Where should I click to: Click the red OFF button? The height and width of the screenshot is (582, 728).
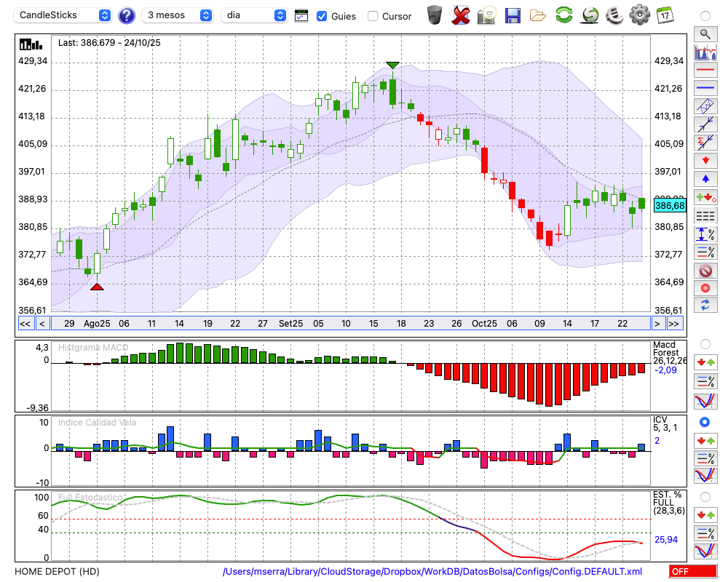692,572
